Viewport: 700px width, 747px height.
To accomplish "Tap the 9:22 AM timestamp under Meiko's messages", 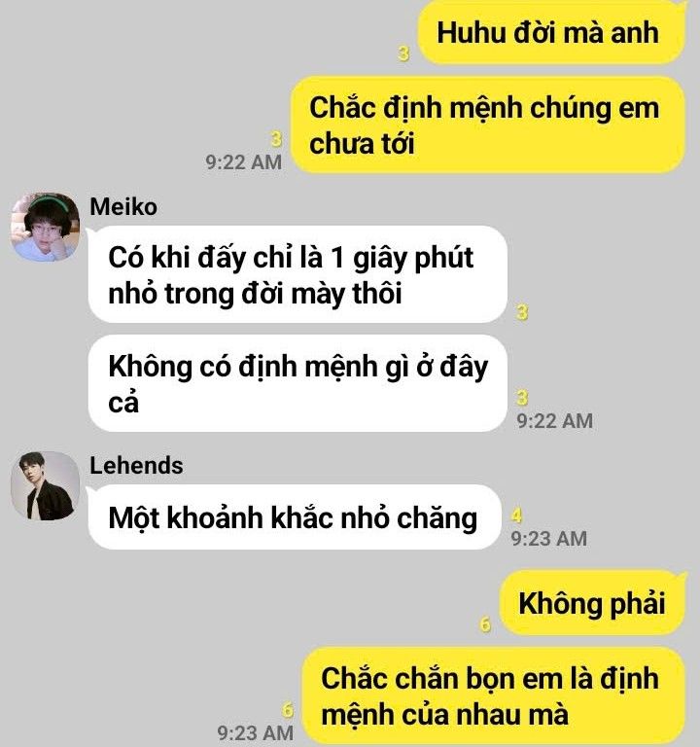I will click(555, 421).
